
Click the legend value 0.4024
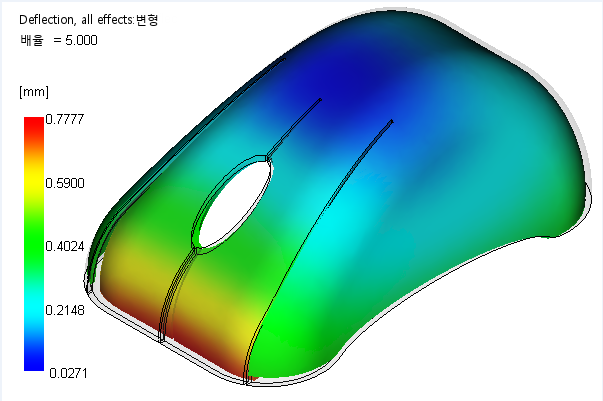(65, 246)
